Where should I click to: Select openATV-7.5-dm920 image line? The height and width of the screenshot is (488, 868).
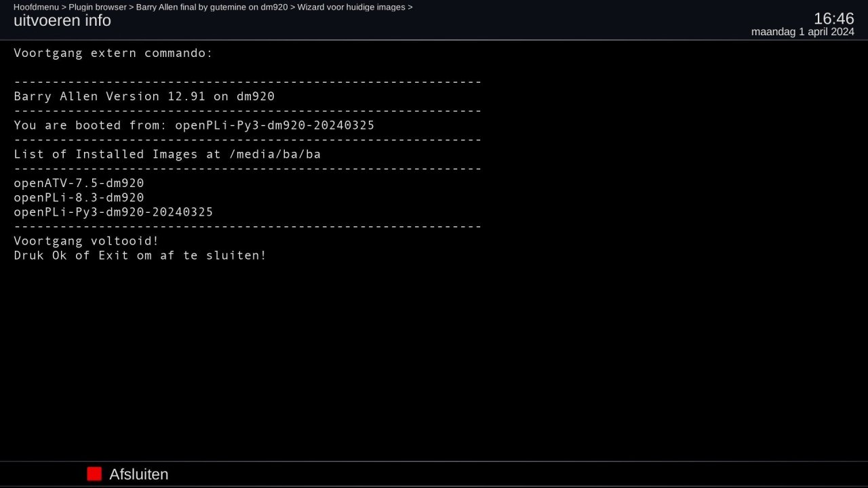79,183
